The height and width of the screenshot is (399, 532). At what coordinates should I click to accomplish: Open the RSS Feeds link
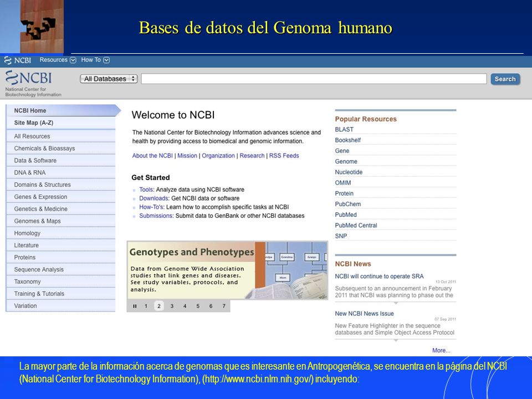point(284,156)
